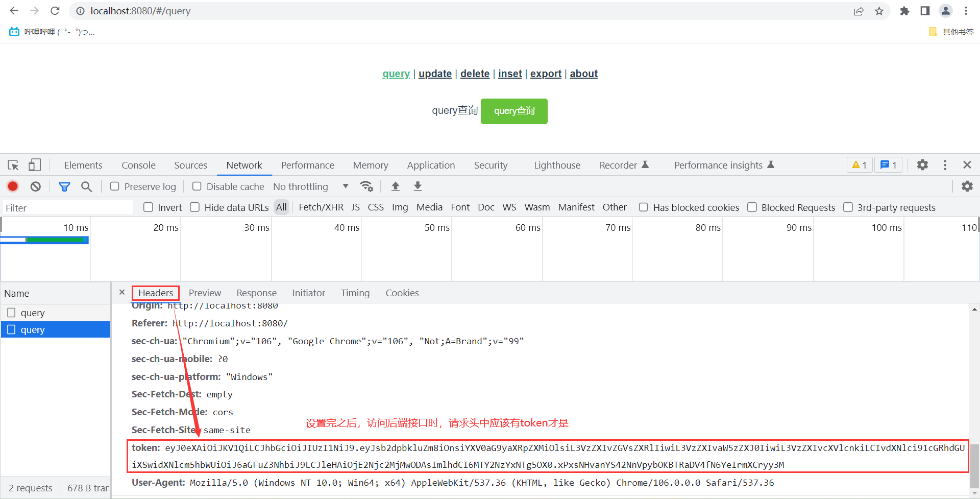Follow the export navigation link
Image resolution: width=980 pixels, height=499 pixels.
546,74
